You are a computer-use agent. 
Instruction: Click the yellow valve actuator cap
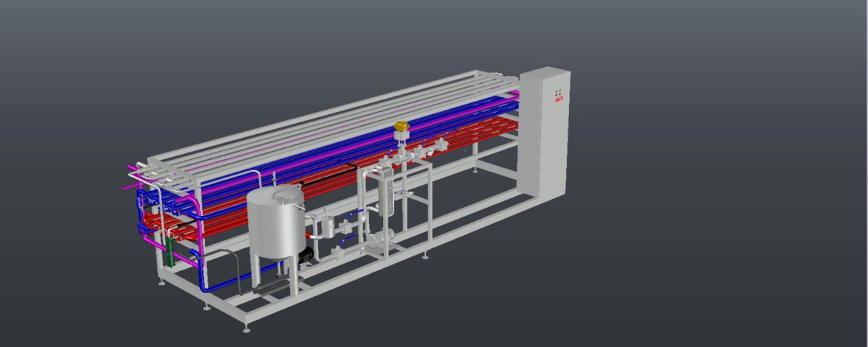[401, 126]
